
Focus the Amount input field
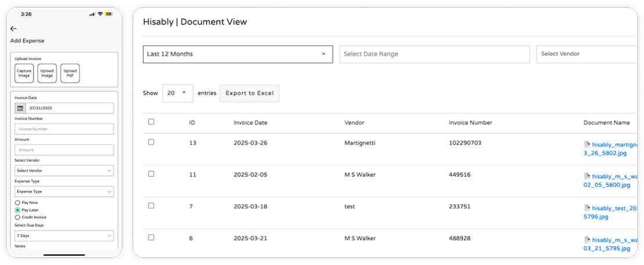64,150
